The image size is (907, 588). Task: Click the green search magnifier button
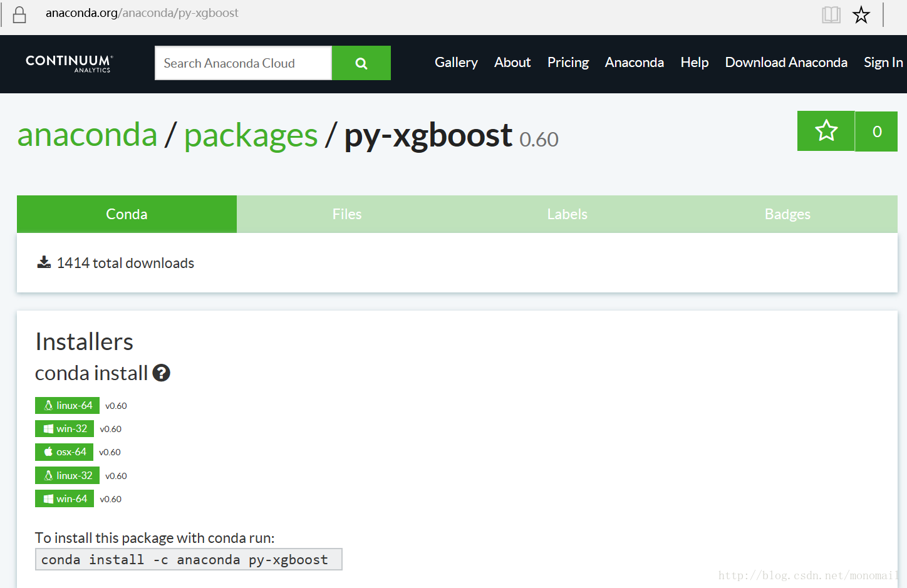(361, 63)
